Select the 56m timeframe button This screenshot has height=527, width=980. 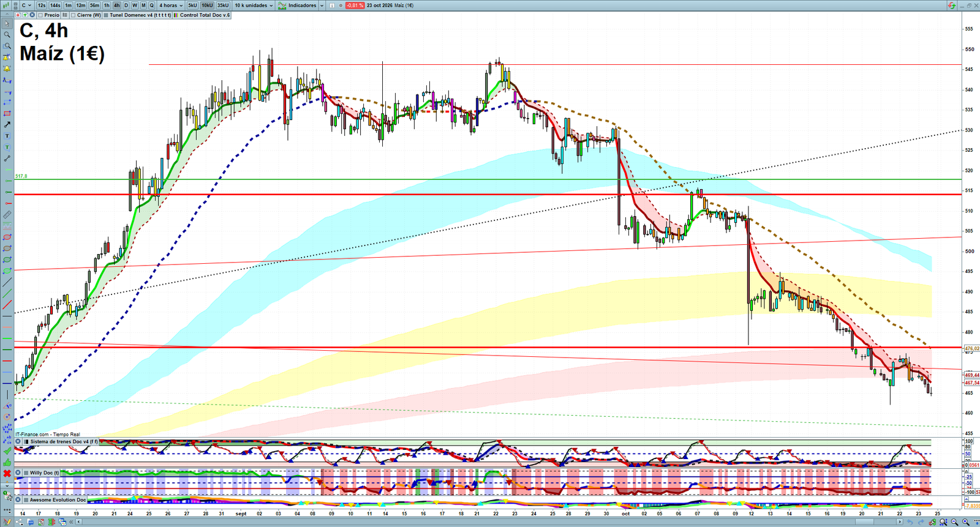click(x=94, y=5)
